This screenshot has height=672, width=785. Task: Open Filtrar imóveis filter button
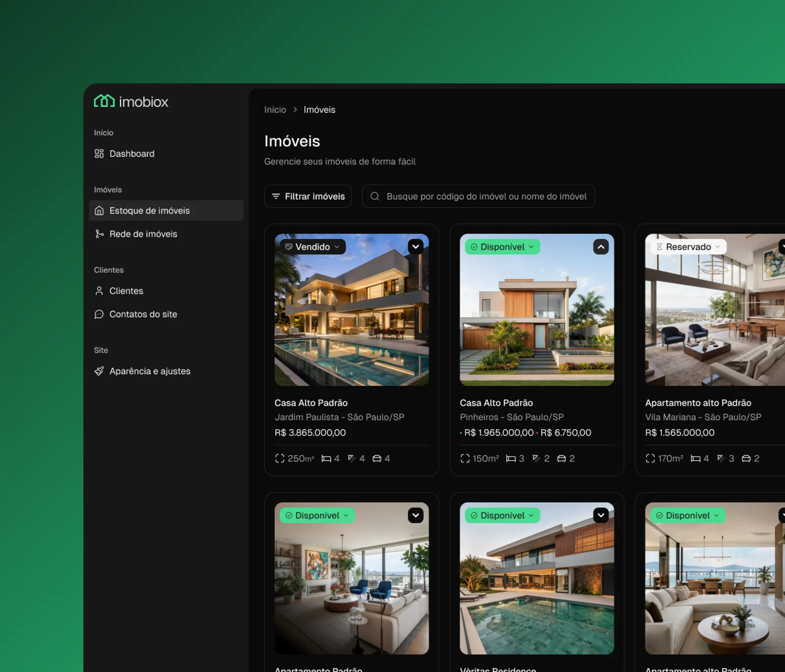(308, 196)
